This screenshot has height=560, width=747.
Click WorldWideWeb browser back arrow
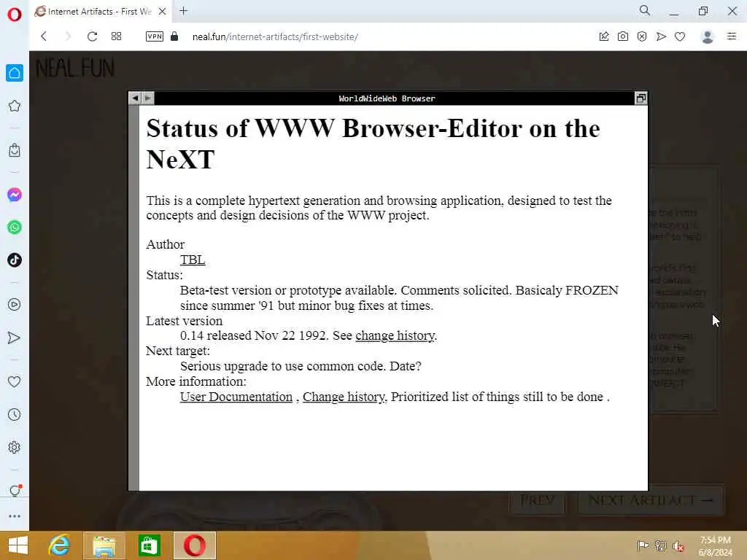tap(135, 98)
